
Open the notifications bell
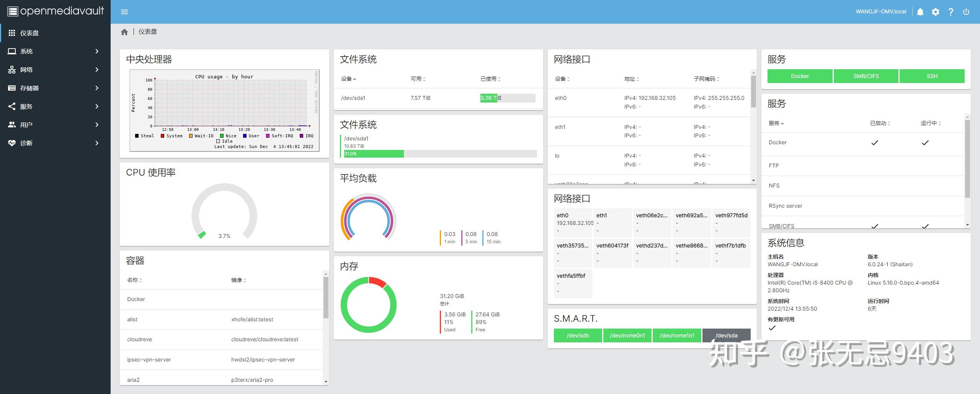pyautogui.click(x=920, y=12)
